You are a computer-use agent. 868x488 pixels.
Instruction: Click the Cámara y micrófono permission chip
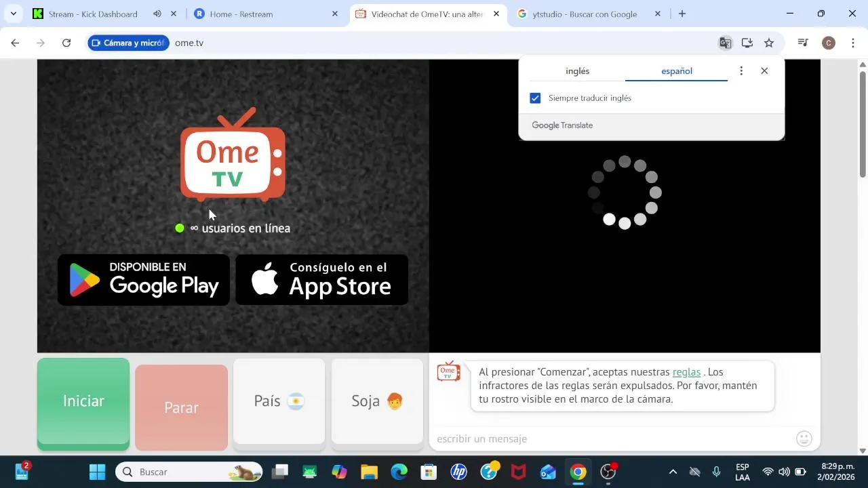(128, 43)
